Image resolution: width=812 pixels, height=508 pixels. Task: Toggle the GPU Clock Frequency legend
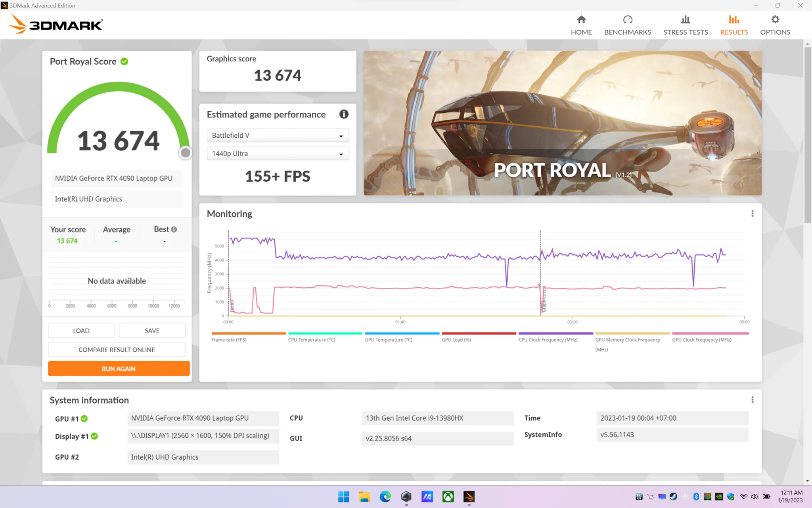point(710,337)
